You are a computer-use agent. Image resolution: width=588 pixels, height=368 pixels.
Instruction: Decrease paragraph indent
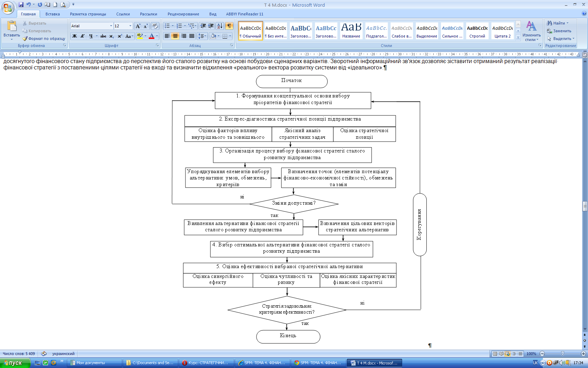[203, 26]
